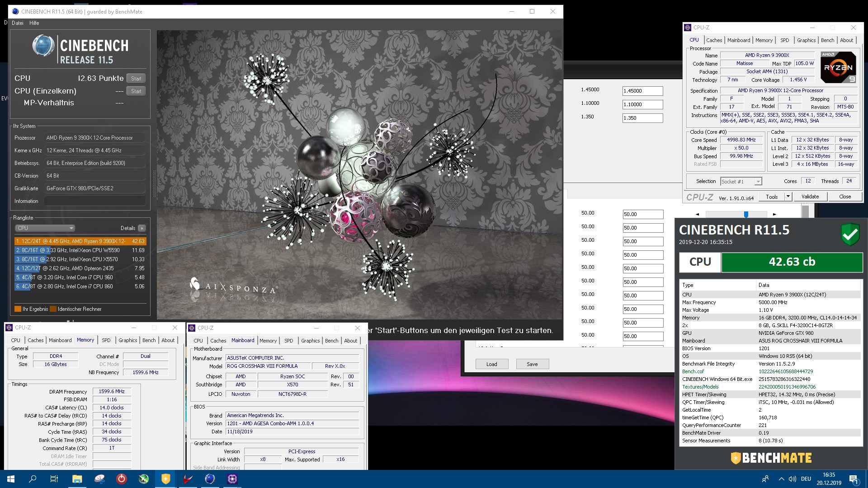Select the AMD Opteron 2435 ranking row
Image resolution: width=868 pixels, height=488 pixels.
80,268
